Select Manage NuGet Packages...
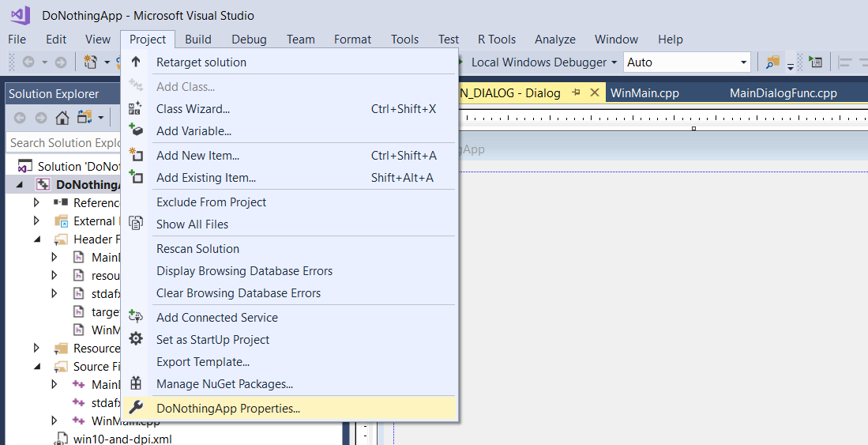 (x=289, y=383)
